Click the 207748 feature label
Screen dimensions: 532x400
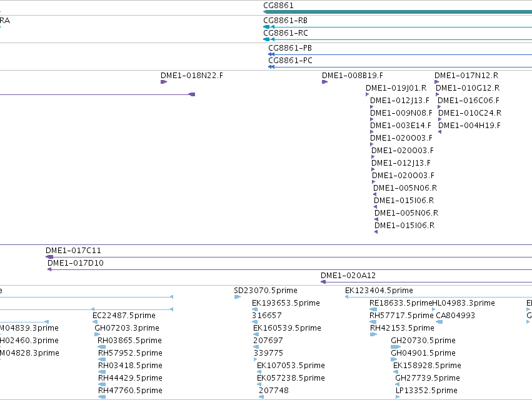coord(273,391)
